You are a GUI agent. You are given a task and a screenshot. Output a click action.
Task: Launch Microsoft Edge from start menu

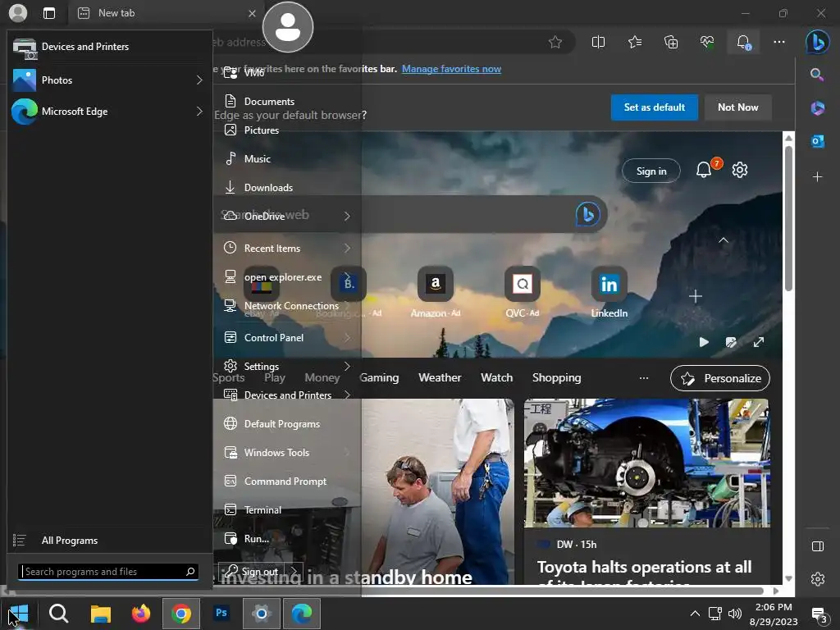pyautogui.click(x=102, y=112)
